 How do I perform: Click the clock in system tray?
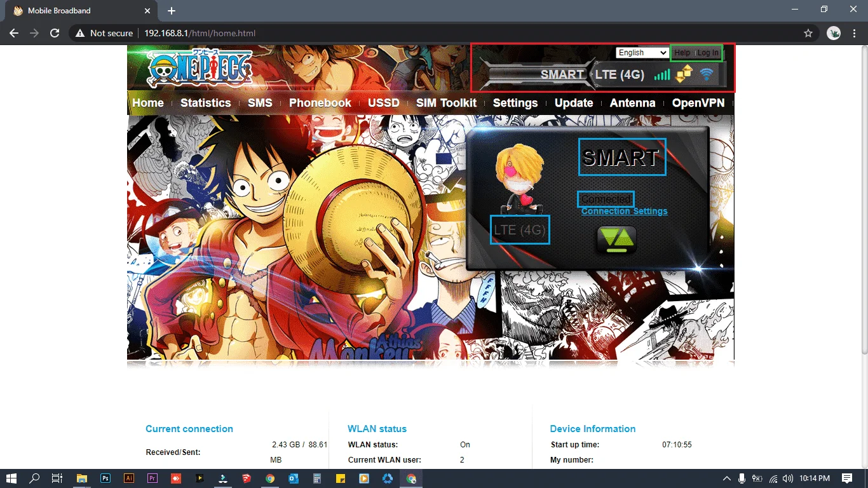(815, 478)
